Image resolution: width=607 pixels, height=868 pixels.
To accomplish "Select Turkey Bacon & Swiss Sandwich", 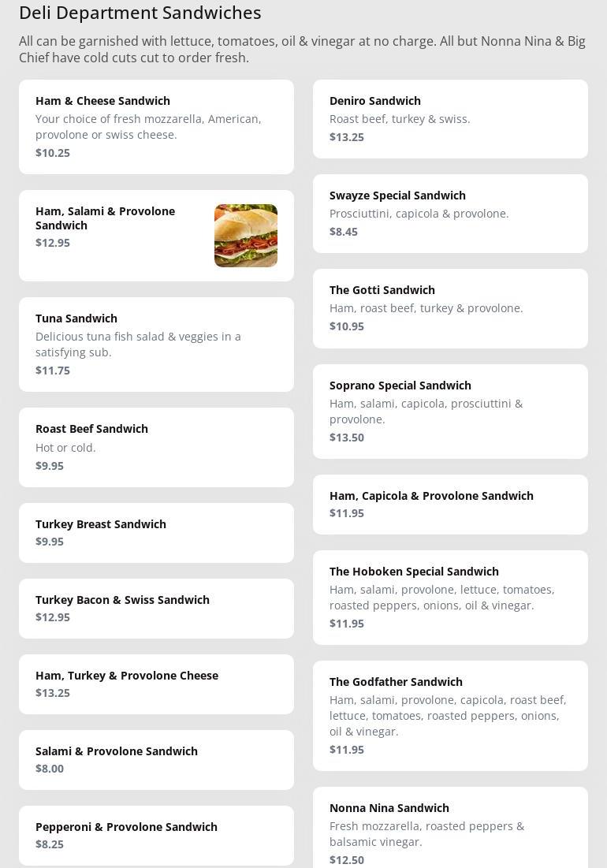I will pyautogui.click(x=156, y=608).
